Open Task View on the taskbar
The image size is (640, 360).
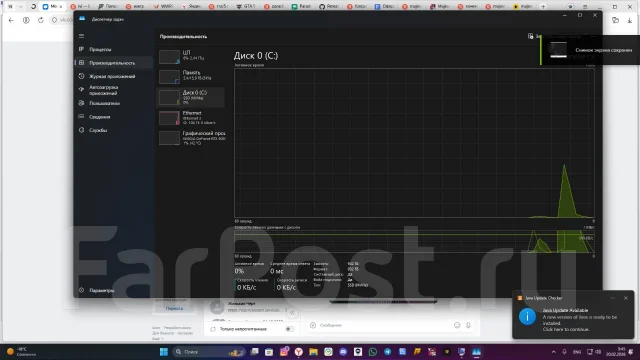tap(254, 352)
